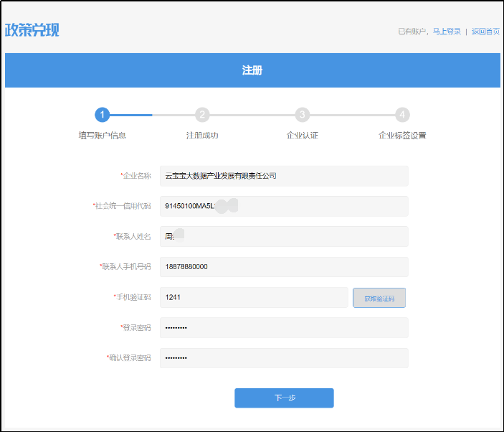Click the 确认登录密码 field label
Viewport: 504px width, 432px height.
[x=128, y=357]
